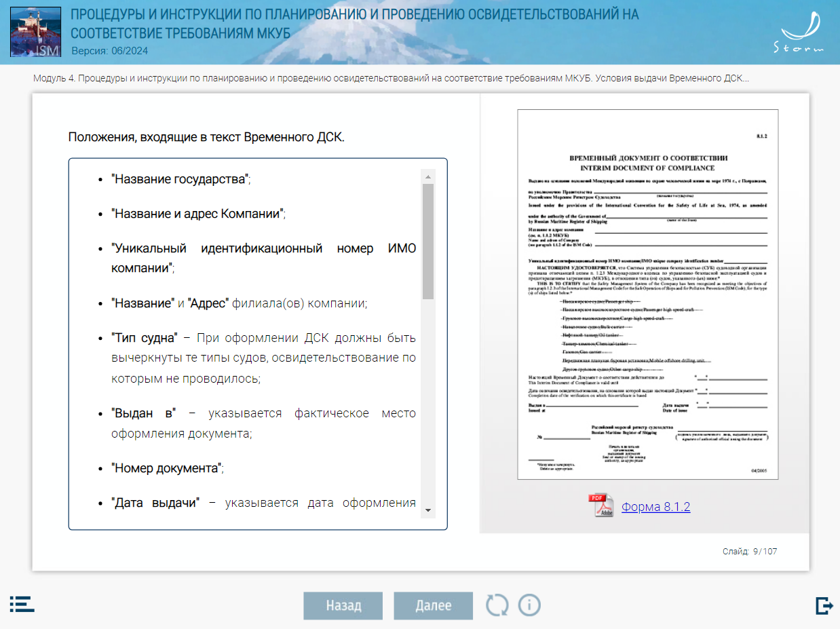Advance with the Далее button
The height and width of the screenshot is (629, 840).
433,606
